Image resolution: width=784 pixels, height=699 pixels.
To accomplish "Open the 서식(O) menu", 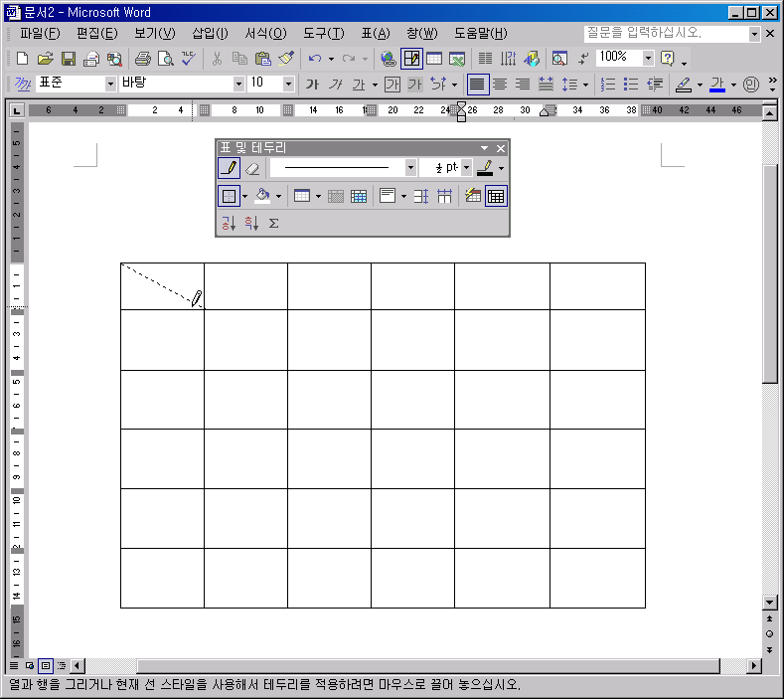I will 266,33.
